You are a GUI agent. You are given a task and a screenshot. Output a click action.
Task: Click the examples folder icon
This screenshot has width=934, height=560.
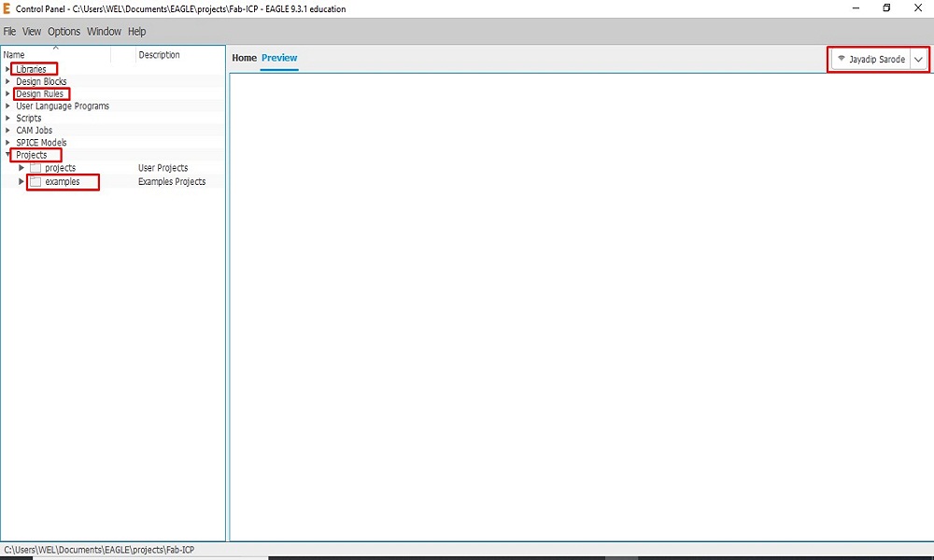tap(35, 181)
